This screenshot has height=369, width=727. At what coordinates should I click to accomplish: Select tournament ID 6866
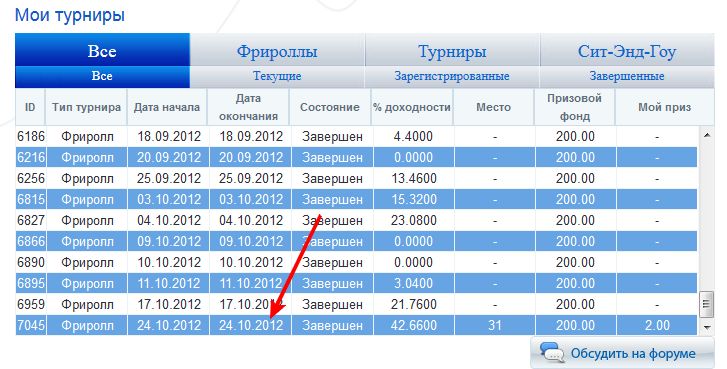31,241
